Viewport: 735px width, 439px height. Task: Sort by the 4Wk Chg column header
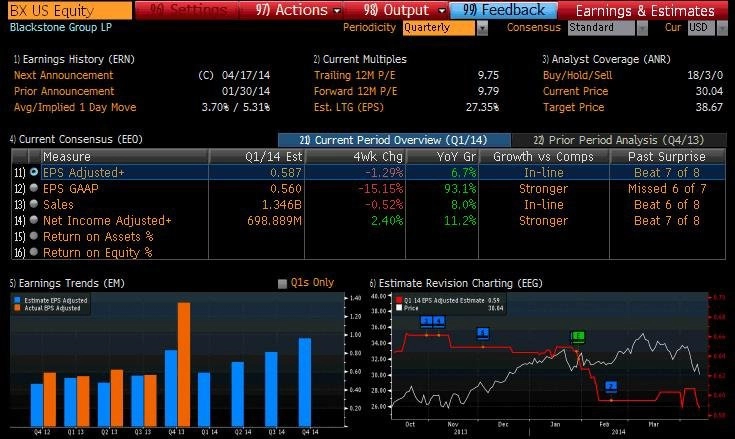[355, 156]
